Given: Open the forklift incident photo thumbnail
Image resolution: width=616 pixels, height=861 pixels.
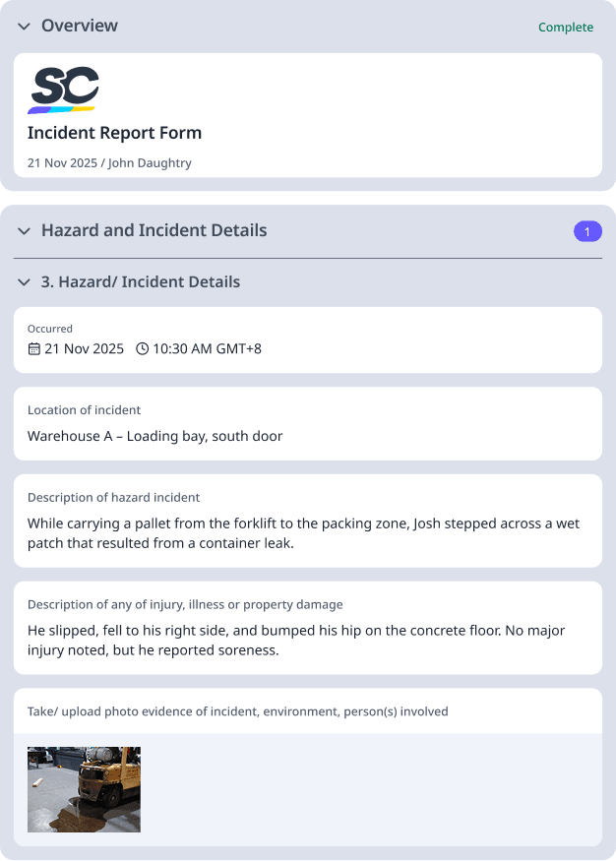Looking at the screenshot, I should [84, 789].
